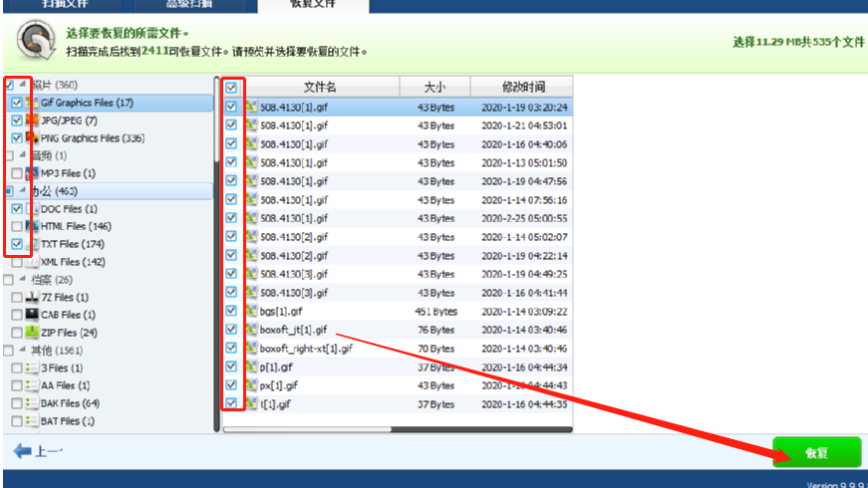The image size is (868, 488).
Task: Click the green 恢复 button
Action: click(x=817, y=452)
